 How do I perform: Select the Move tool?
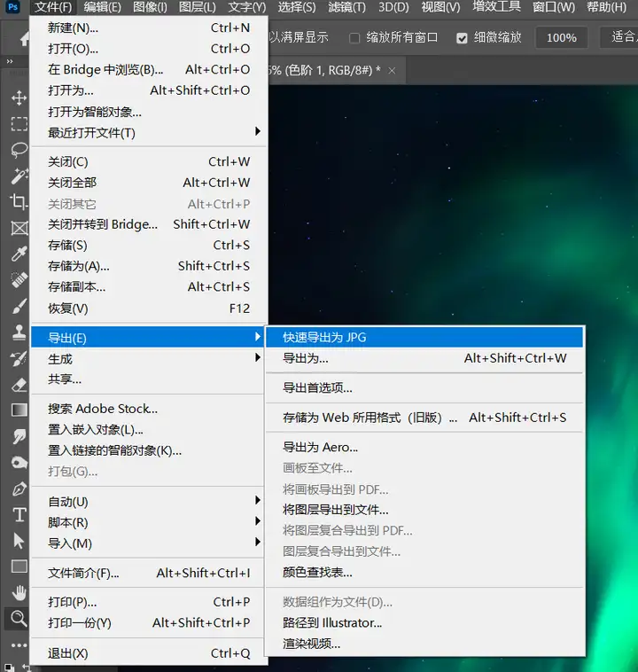pos(19,98)
